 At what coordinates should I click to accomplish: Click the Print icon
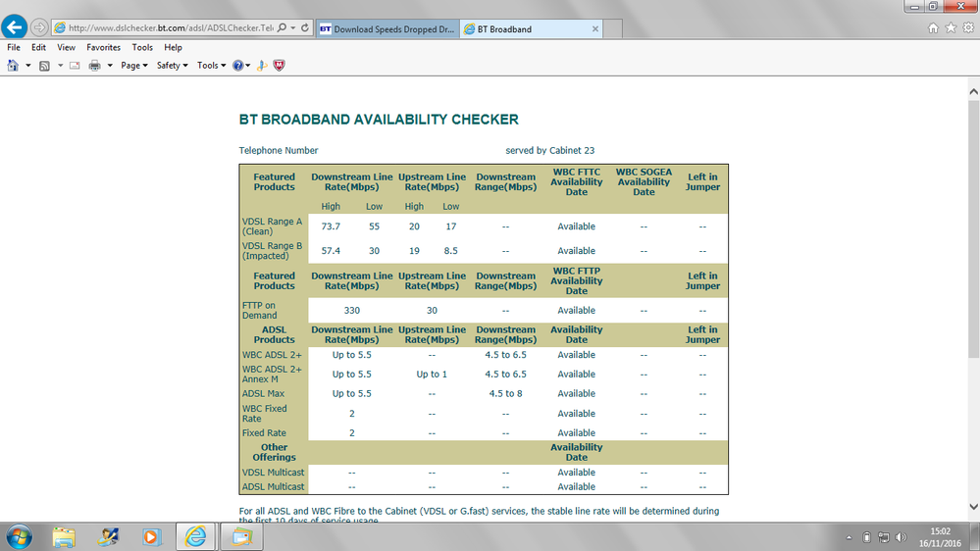point(94,66)
